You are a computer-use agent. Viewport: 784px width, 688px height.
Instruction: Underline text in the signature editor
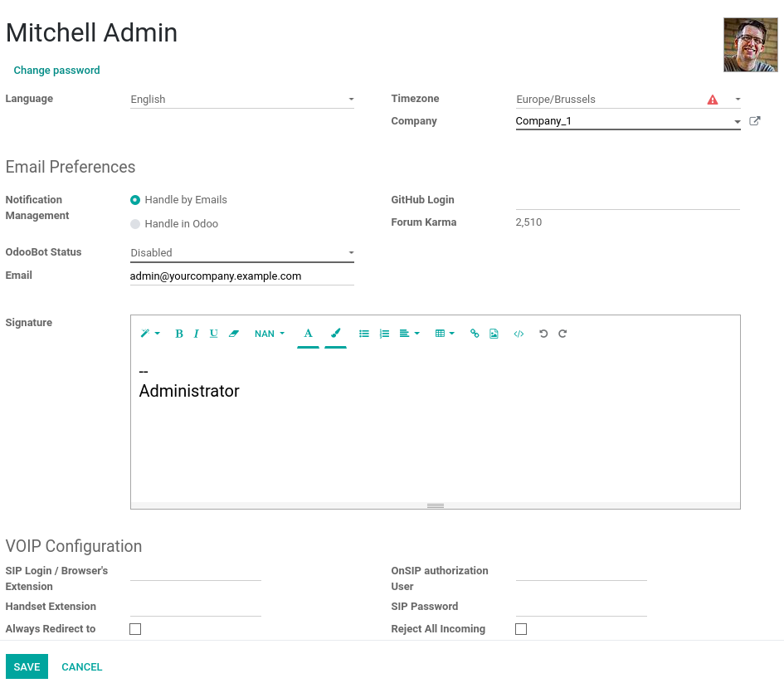click(213, 333)
